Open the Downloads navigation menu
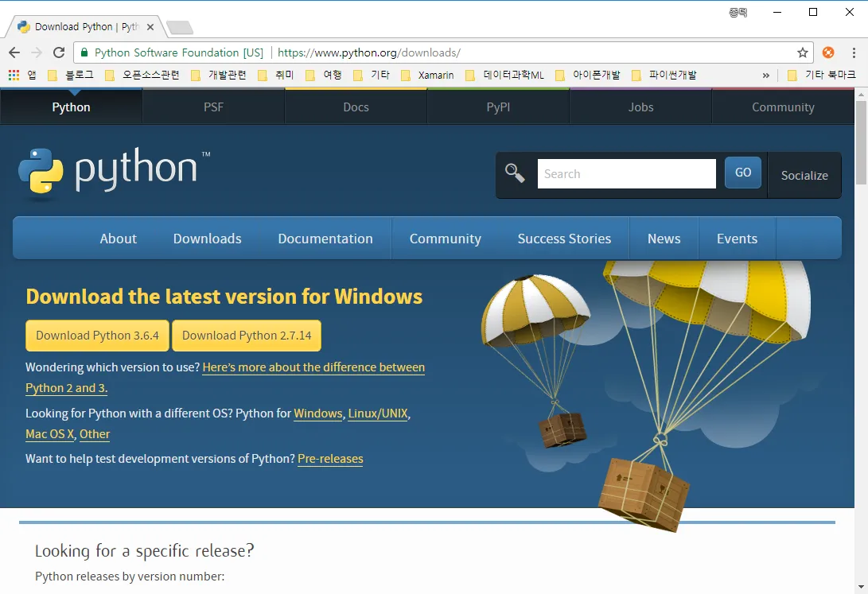Viewport: 868px width, 594px height. (207, 239)
